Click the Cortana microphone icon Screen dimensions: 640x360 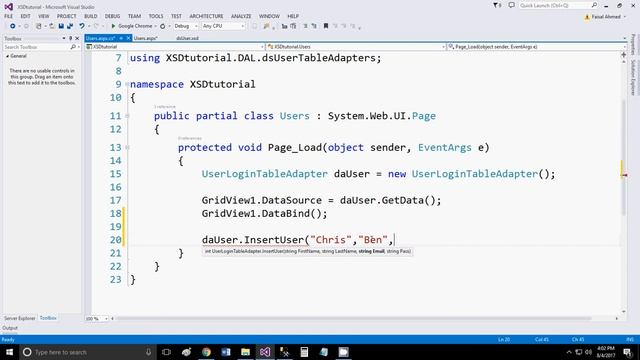click(149, 352)
